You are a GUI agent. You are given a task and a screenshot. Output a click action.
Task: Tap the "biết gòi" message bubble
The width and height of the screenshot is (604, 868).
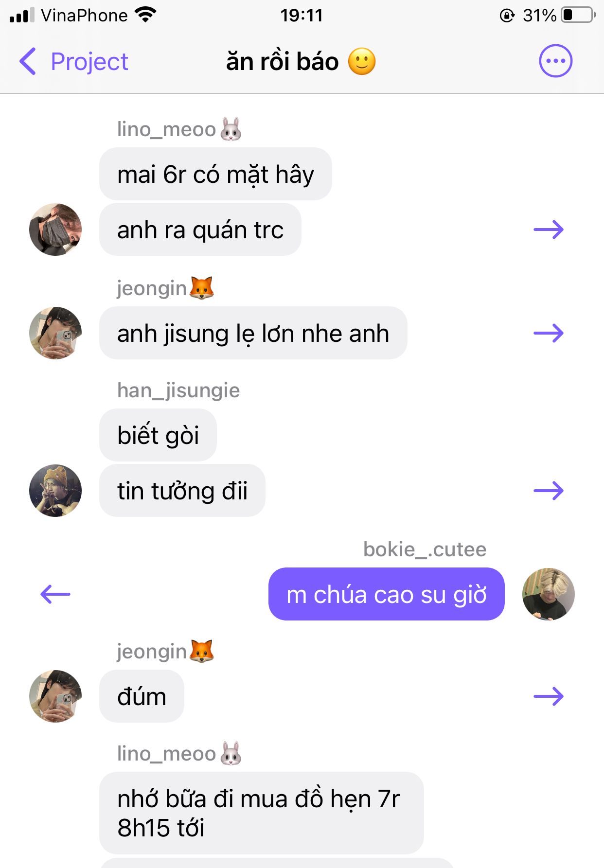tap(158, 435)
